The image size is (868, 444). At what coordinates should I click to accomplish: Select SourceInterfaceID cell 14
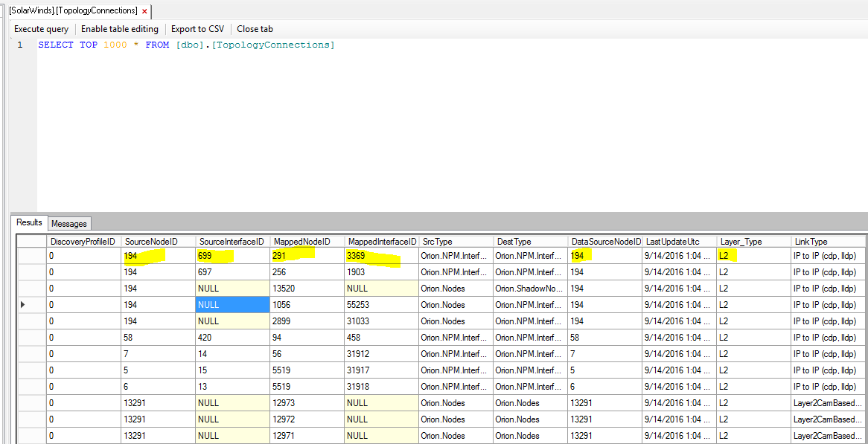pos(233,354)
